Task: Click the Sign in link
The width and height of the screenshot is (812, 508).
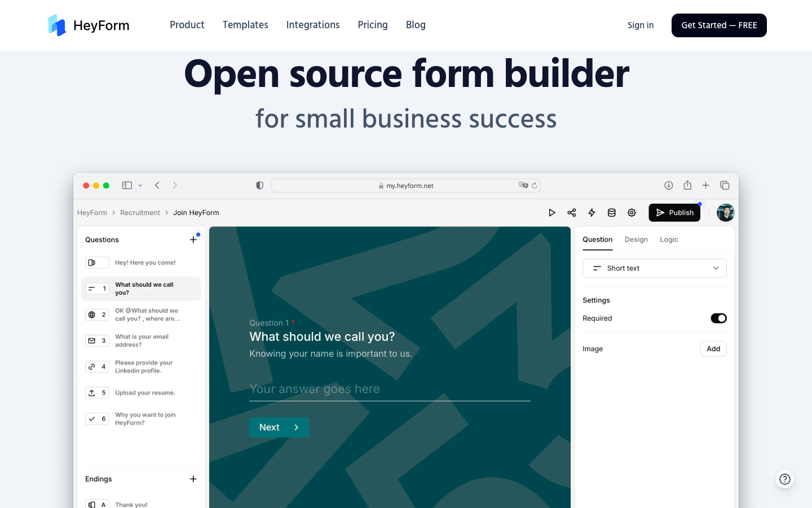Action: point(641,25)
